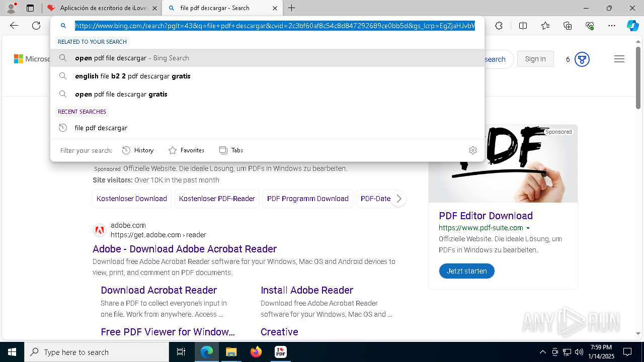
Task: Open Favorites star toolbar icon
Action: [545, 26]
